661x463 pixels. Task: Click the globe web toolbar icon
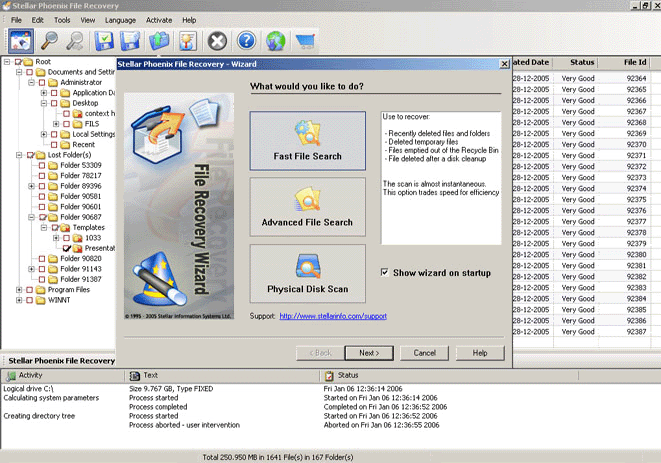point(276,41)
